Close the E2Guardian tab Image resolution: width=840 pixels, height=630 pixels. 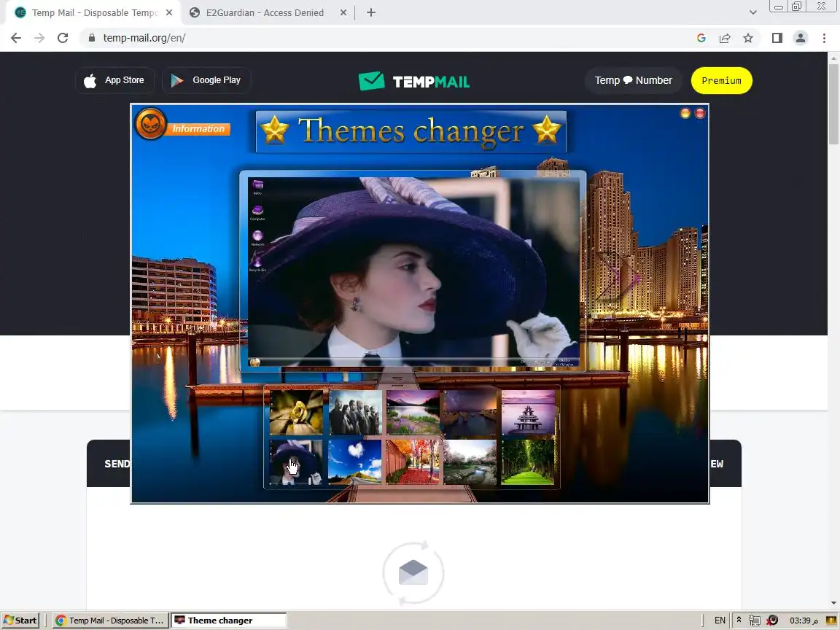click(x=343, y=12)
